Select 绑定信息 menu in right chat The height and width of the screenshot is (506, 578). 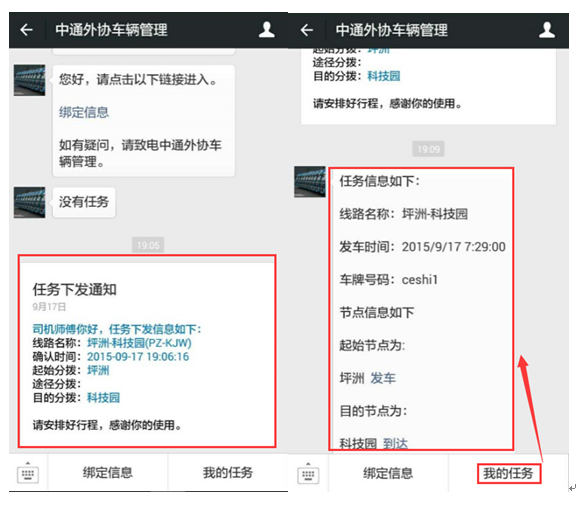[388, 473]
